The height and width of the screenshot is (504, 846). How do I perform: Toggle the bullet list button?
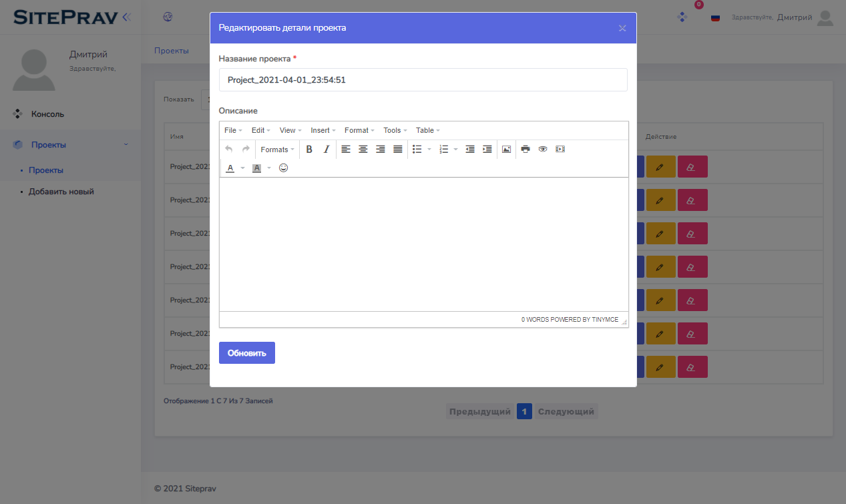click(x=417, y=150)
